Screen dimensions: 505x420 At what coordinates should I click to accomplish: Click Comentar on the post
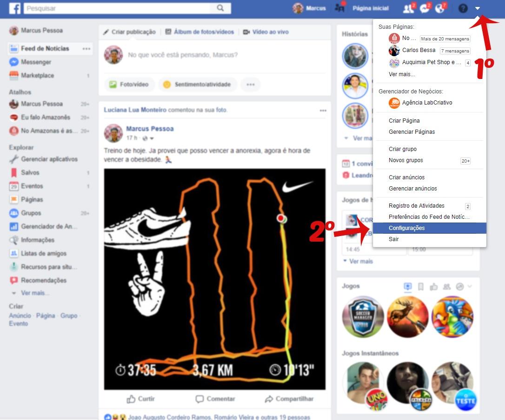(x=215, y=399)
